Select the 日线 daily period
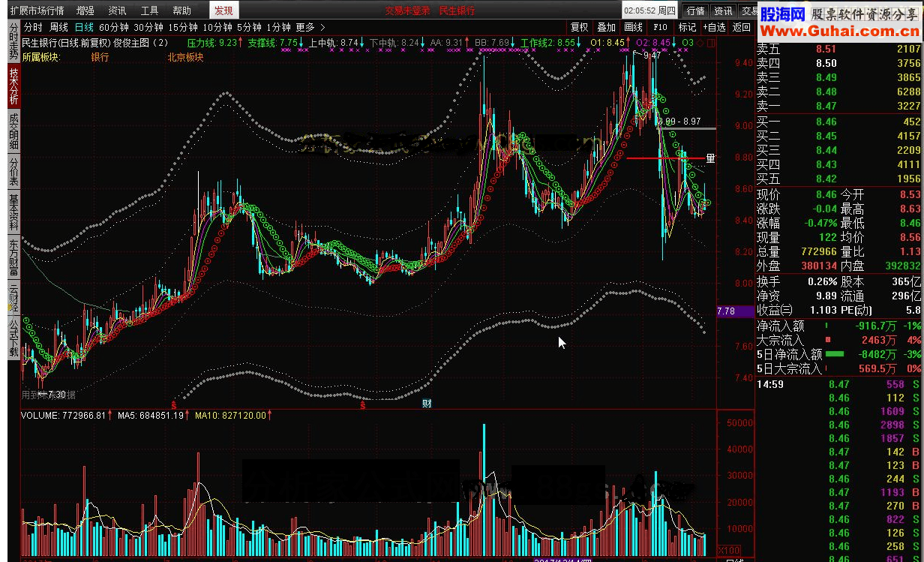The height and width of the screenshot is (562, 924). [x=84, y=27]
